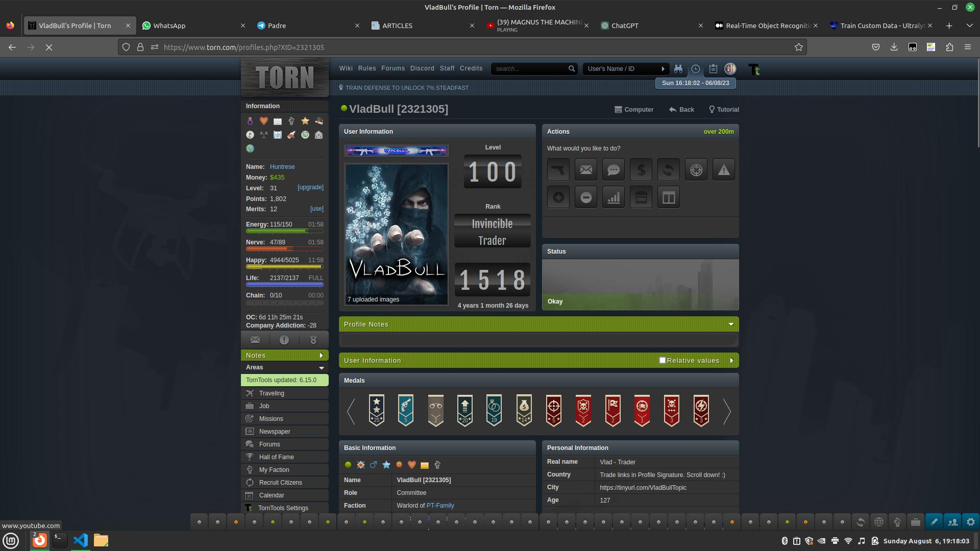Open Hall of Fame in Areas

pos(285,457)
